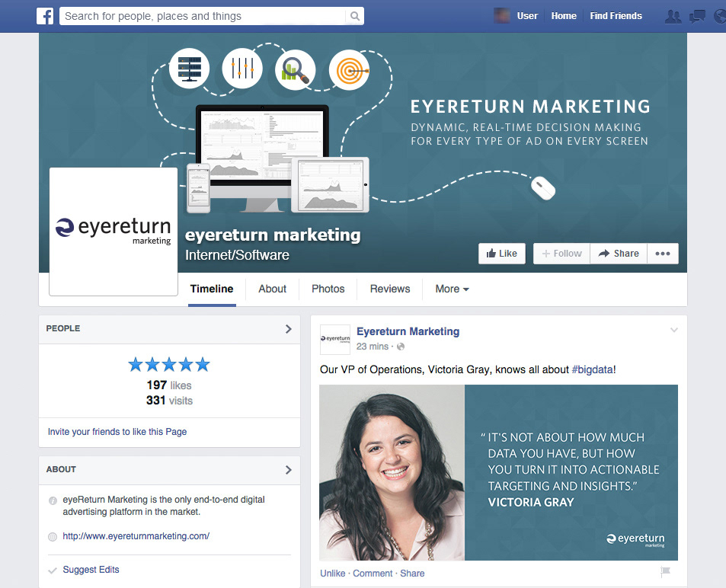Expand the People section chevron

pyautogui.click(x=289, y=329)
